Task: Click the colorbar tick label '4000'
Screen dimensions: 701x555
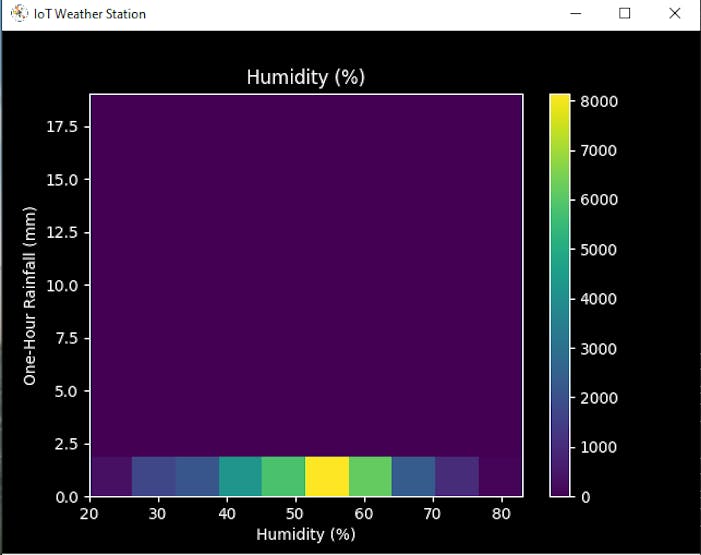Action: coord(599,299)
